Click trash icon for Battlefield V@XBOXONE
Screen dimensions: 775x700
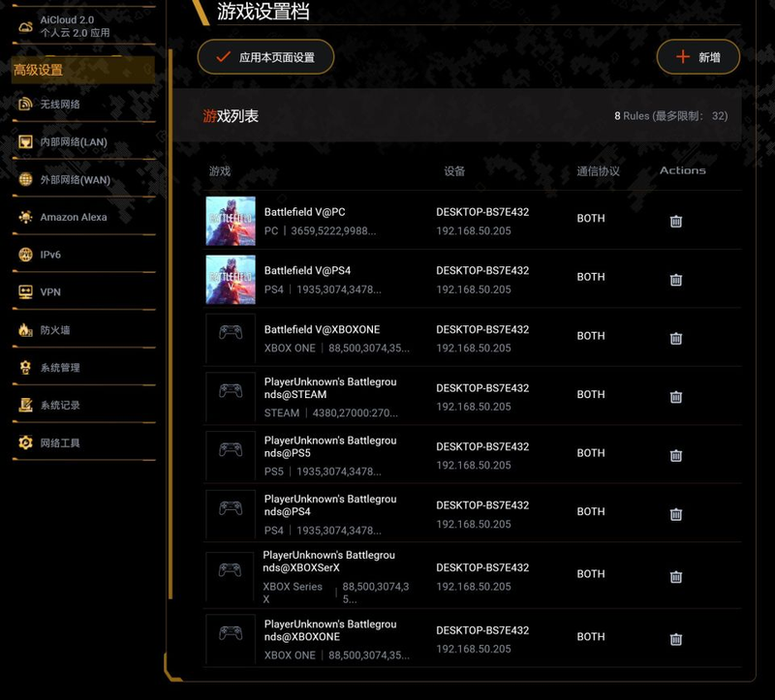pos(676,338)
